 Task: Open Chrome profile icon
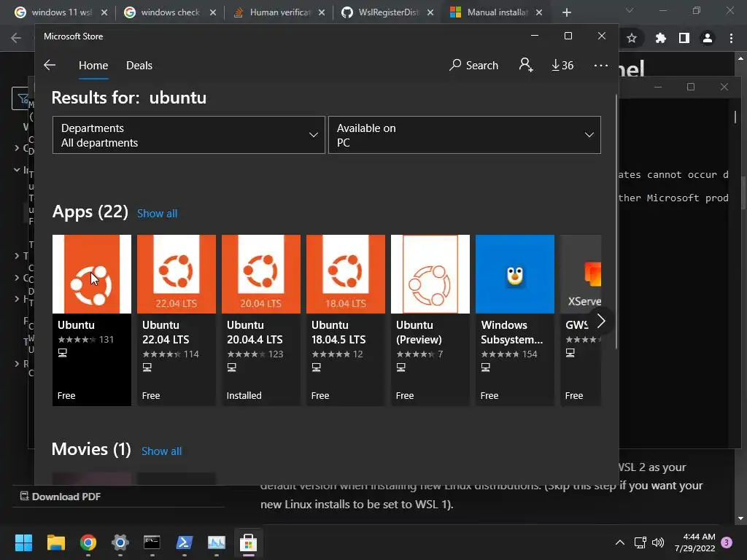708,38
